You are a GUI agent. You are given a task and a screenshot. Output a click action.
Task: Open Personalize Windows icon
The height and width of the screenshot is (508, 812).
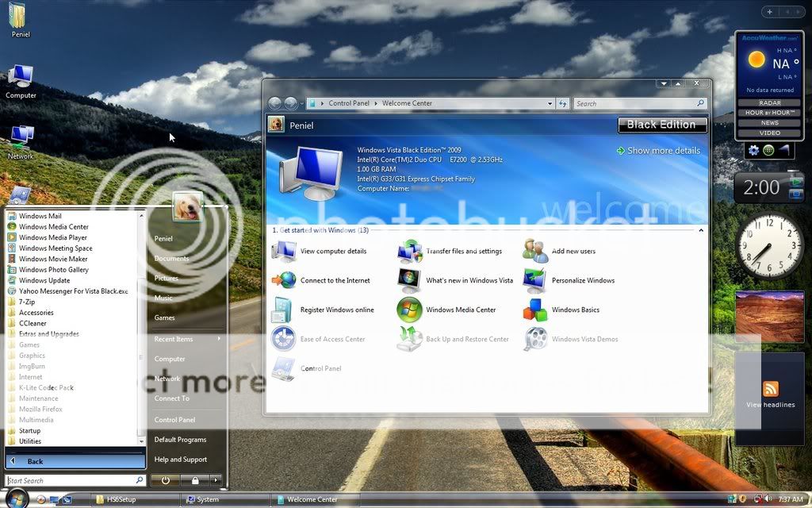click(x=535, y=281)
